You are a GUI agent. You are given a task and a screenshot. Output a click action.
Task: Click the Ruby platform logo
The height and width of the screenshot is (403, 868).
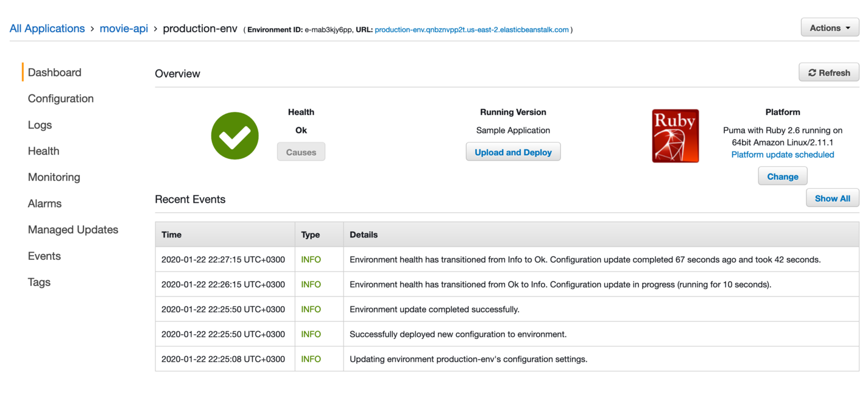(x=675, y=136)
